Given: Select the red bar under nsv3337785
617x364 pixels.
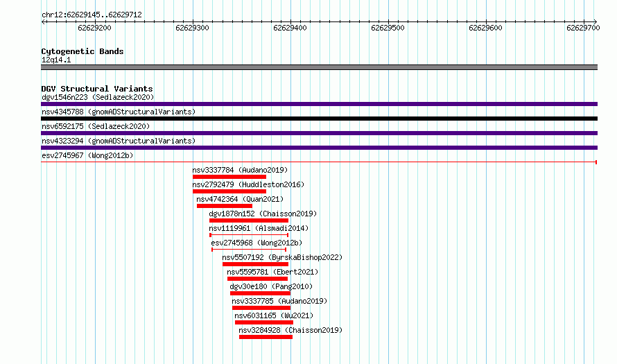Looking at the screenshot, I should (x=261, y=308).
